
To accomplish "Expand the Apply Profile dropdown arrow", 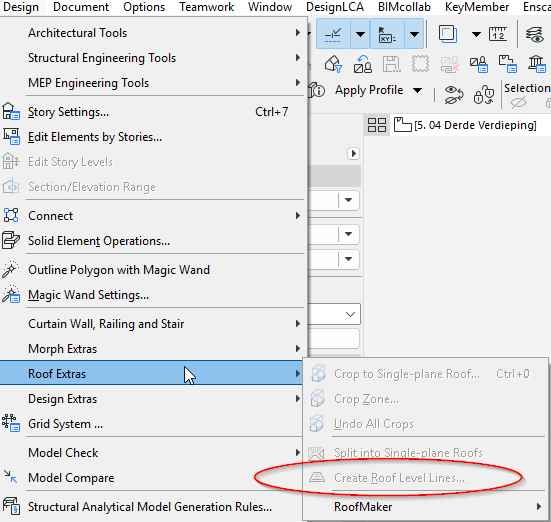I will point(417,90).
